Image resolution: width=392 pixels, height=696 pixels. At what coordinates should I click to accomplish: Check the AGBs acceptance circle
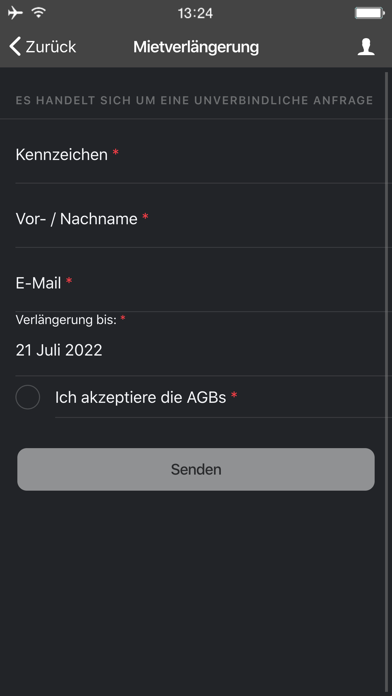coord(28,397)
